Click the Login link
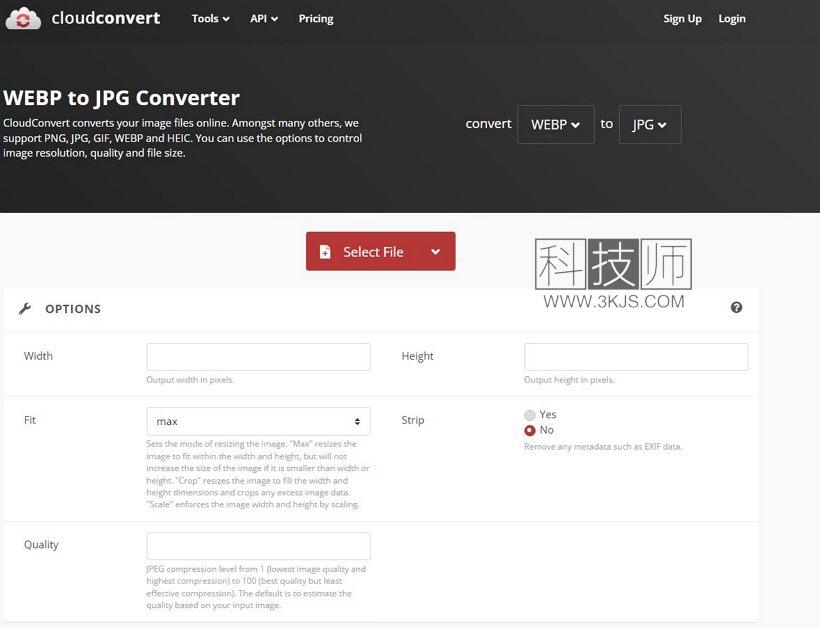The width and height of the screenshot is (820, 629). pyautogui.click(x=732, y=19)
